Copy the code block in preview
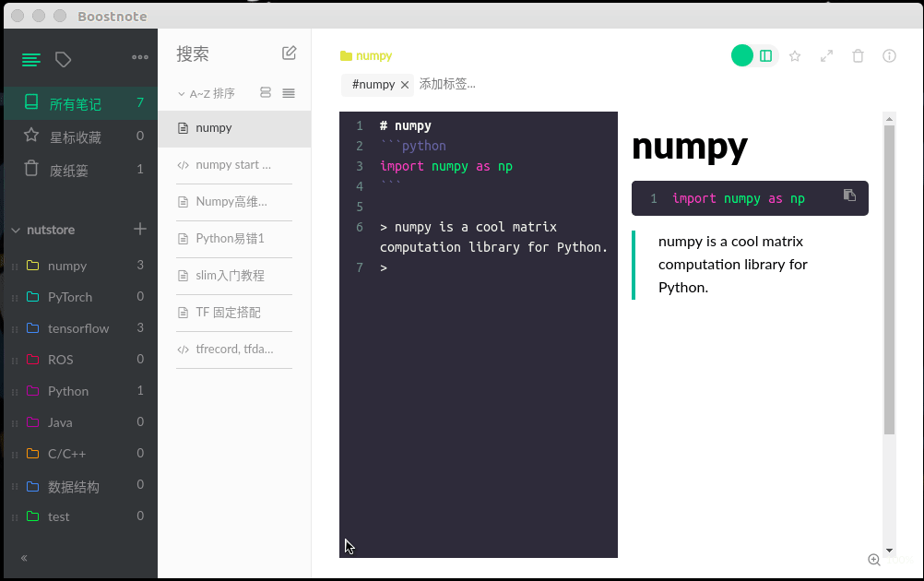This screenshot has height=581, width=924. coord(849,195)
